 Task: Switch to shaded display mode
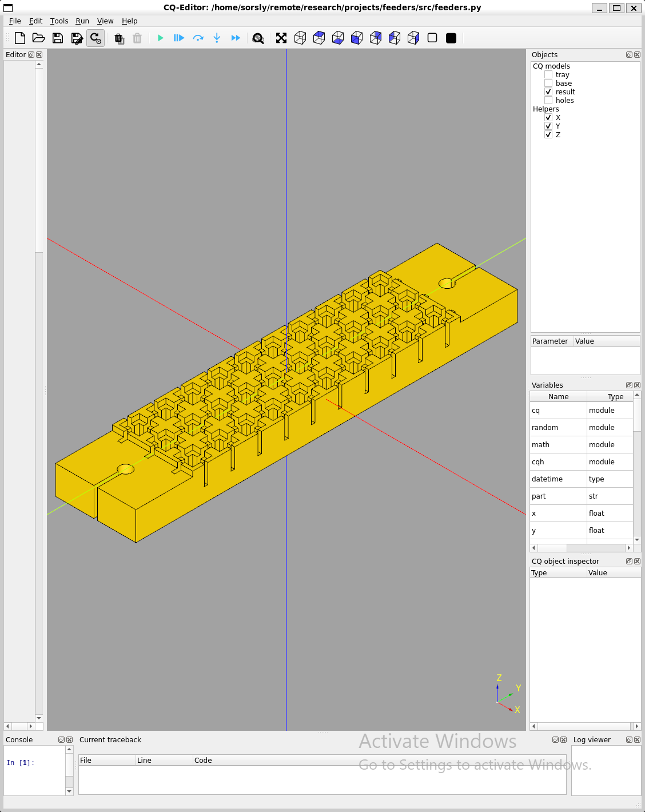451,38
